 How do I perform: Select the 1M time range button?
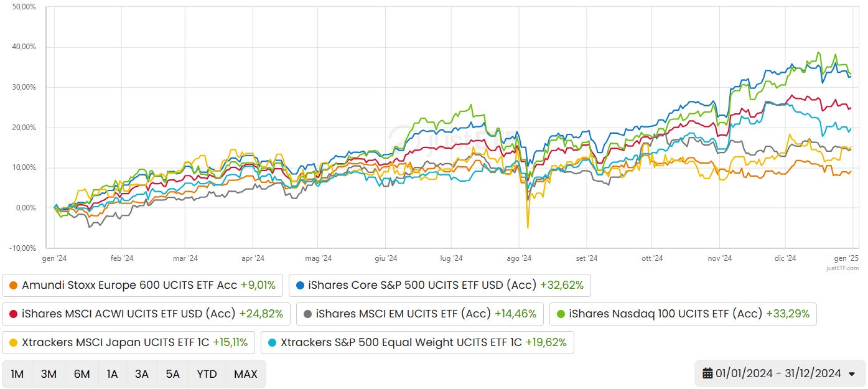point(17,374)
